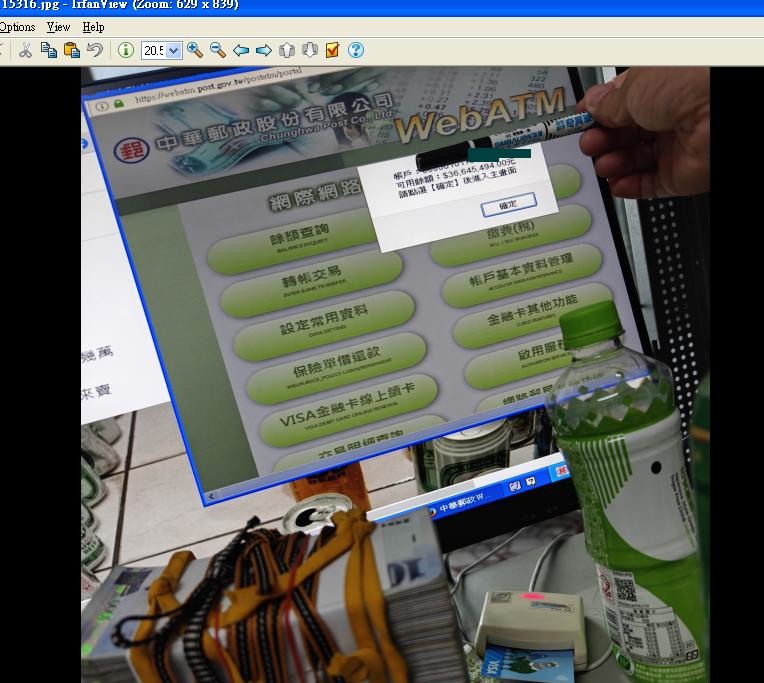The width and height of the screenshot is (764, 683).
Task: Click the IrfanView title bar text
Action: tap(120, 5)
